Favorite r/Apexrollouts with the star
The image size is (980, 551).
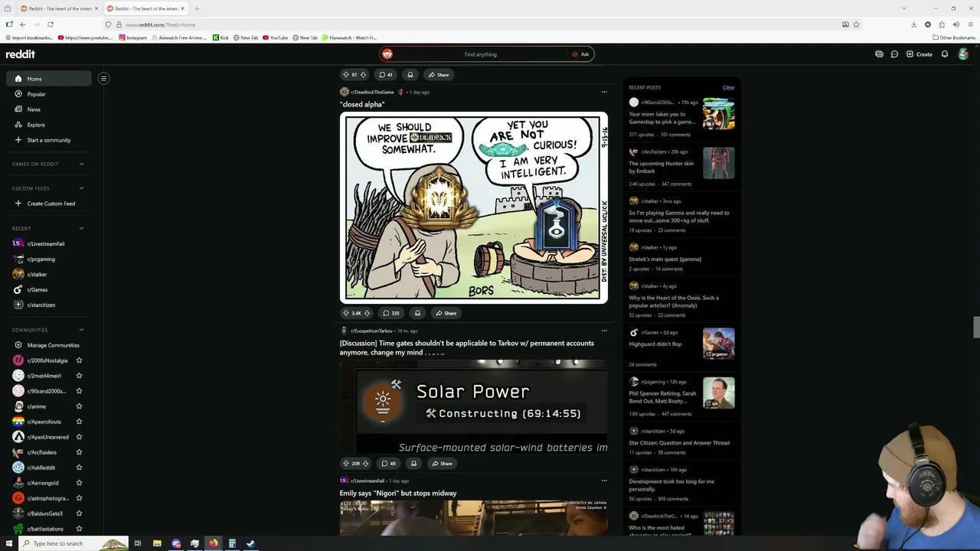(79, 422)
